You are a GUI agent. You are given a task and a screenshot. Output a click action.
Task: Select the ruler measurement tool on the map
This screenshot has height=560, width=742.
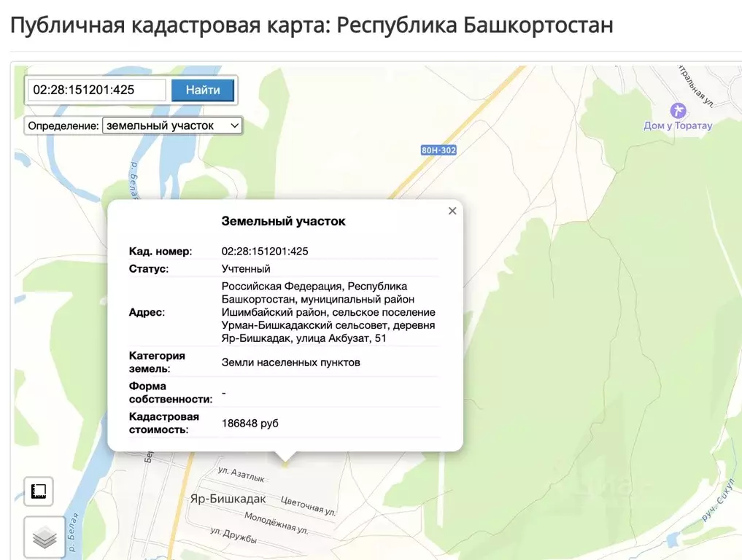pos(37,491)
